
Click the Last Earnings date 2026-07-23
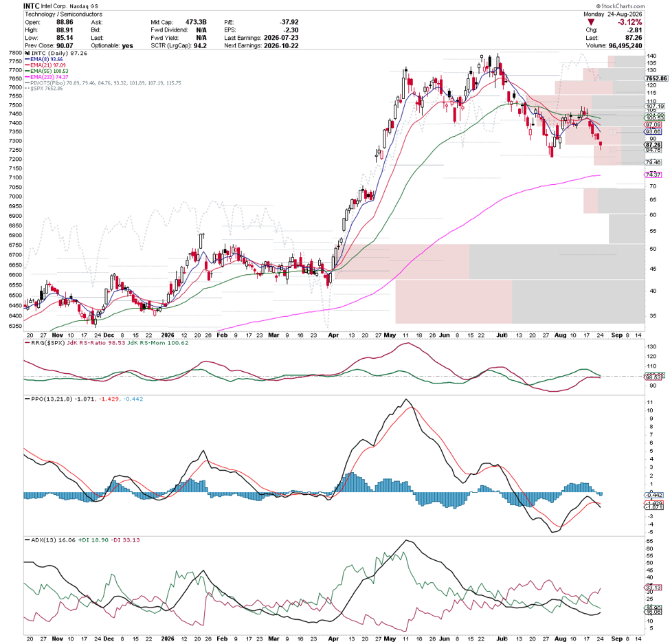[x=281, y=38]
